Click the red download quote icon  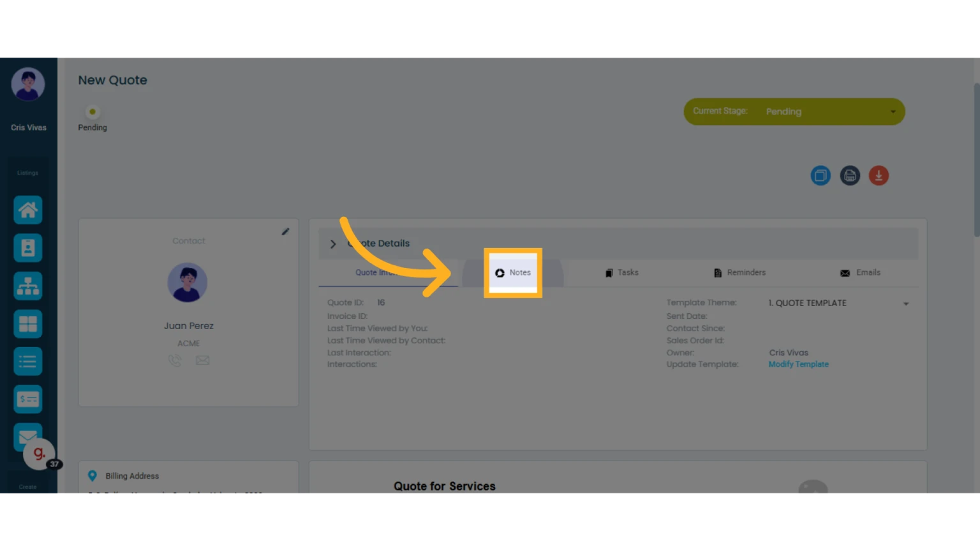879,175
